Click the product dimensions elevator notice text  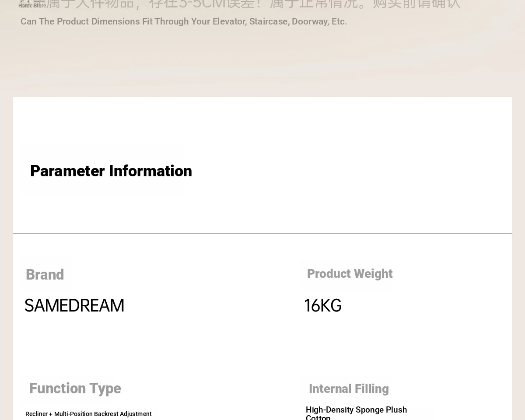point(184,21)
